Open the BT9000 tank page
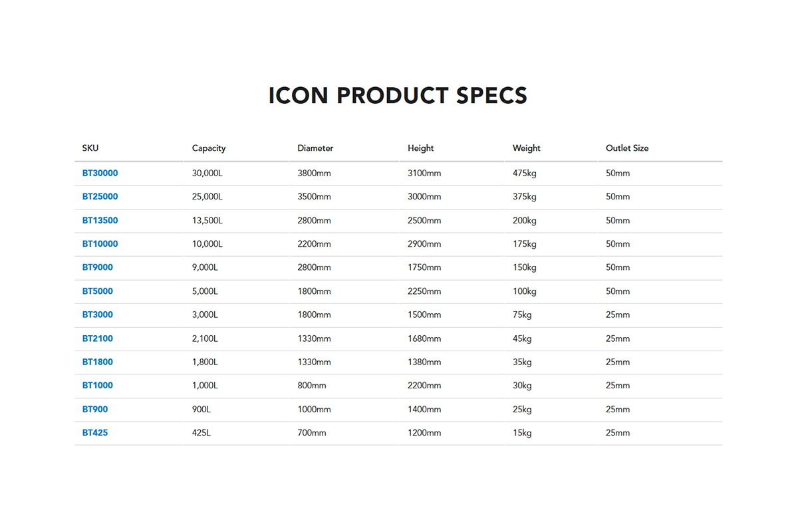798x532 pixels. click(97, 267)
